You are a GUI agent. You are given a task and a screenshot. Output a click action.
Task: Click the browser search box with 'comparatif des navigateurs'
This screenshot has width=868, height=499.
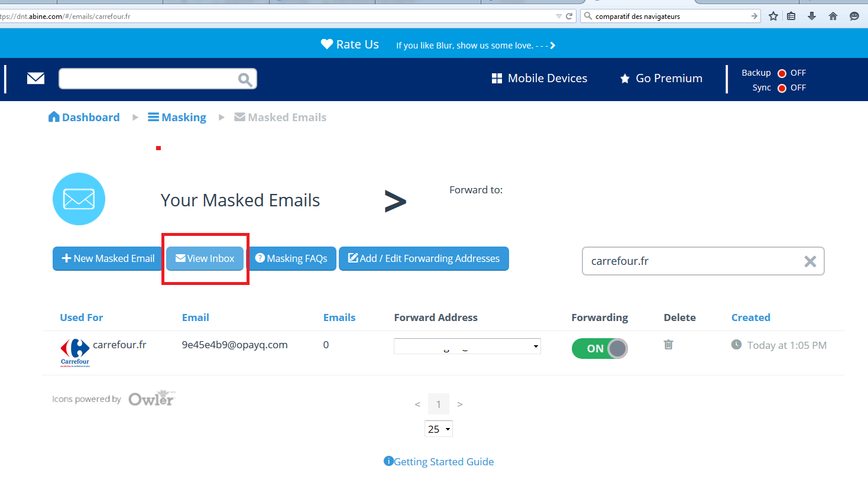(x=671, y=16)
